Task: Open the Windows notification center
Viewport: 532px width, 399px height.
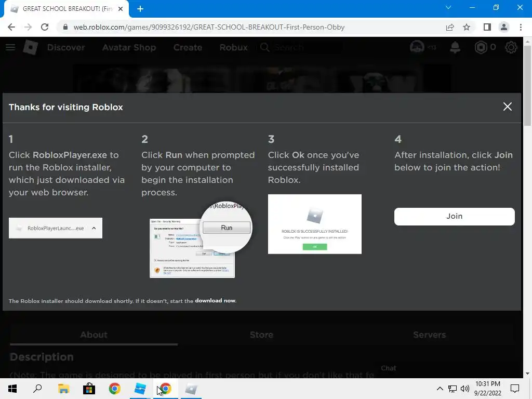Action: (515, 389)
